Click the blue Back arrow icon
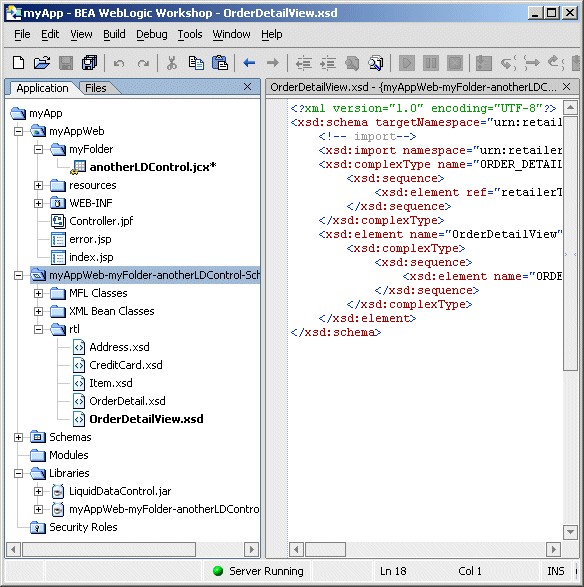Viewport: 584px width, 587px height. coord(249,63)
